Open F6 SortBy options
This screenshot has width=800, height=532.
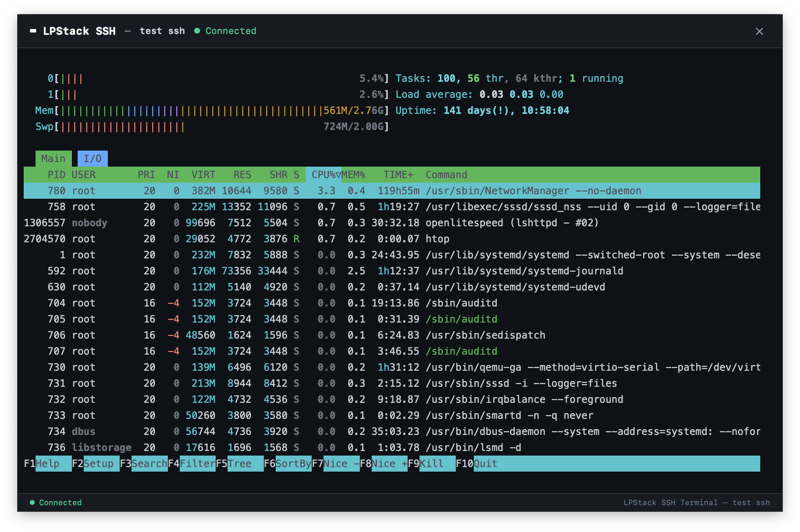coord(293,464)
